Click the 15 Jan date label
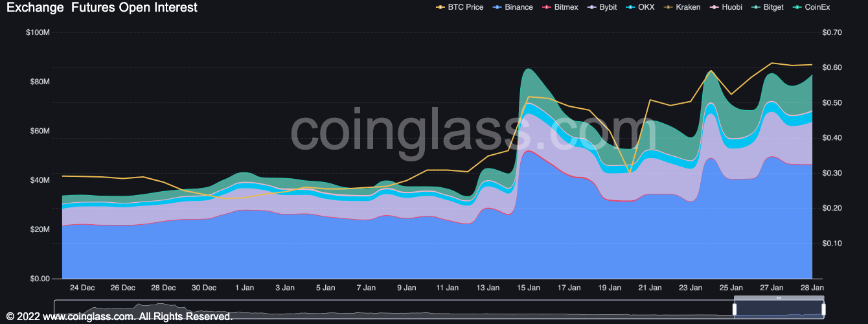 click(x=529, y=288)
